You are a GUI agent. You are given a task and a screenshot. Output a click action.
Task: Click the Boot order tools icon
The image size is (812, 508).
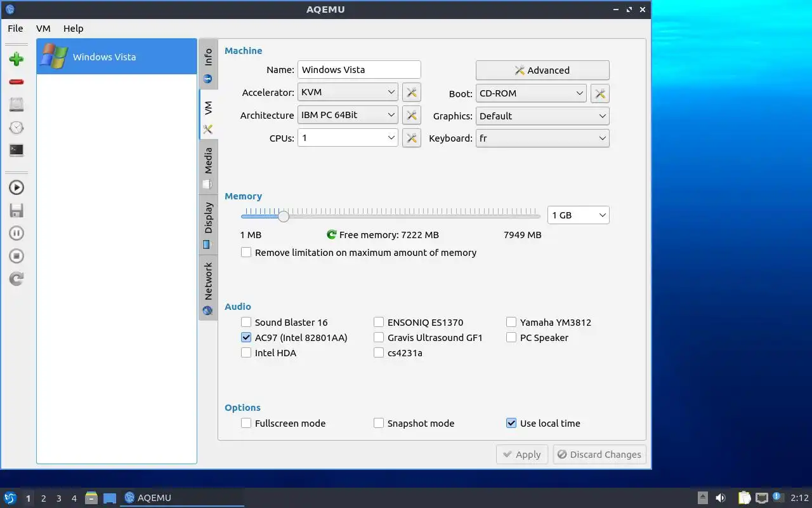coord(600,93)
